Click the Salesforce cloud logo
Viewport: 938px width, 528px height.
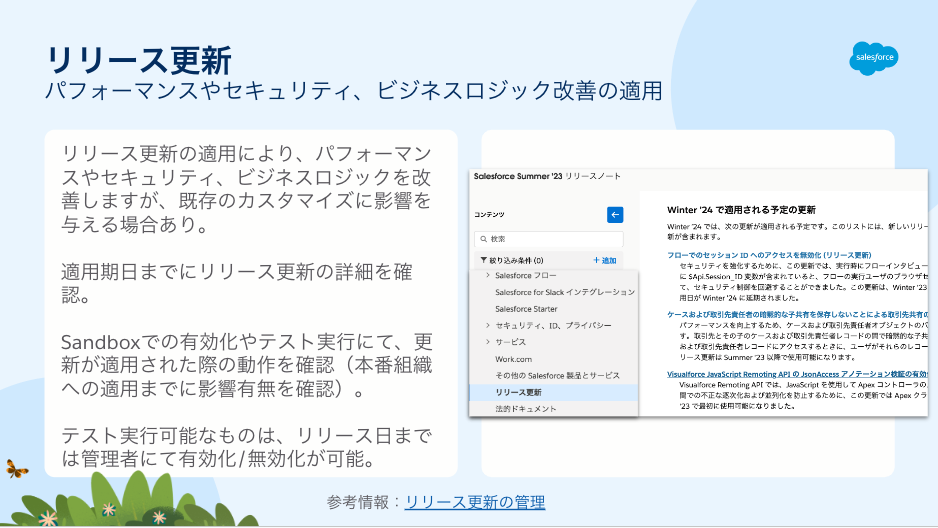(x=873, y=58)
